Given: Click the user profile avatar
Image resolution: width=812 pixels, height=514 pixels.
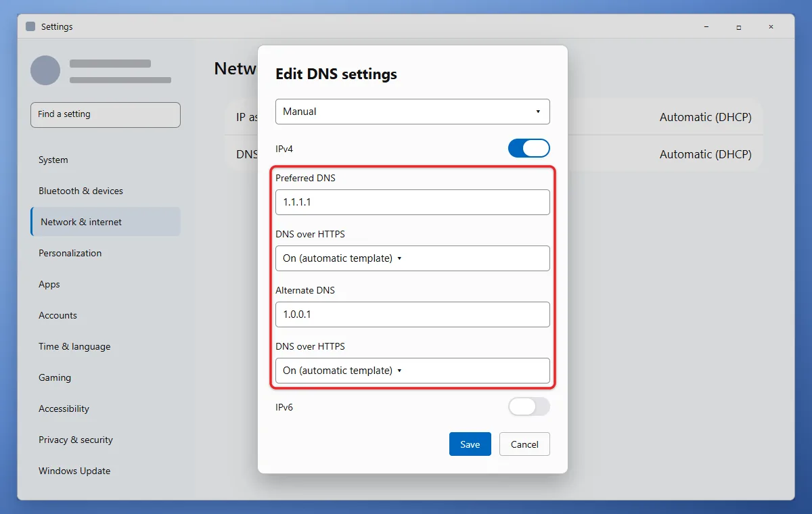Looking at the screenshot, I should (x=45, y=70).
